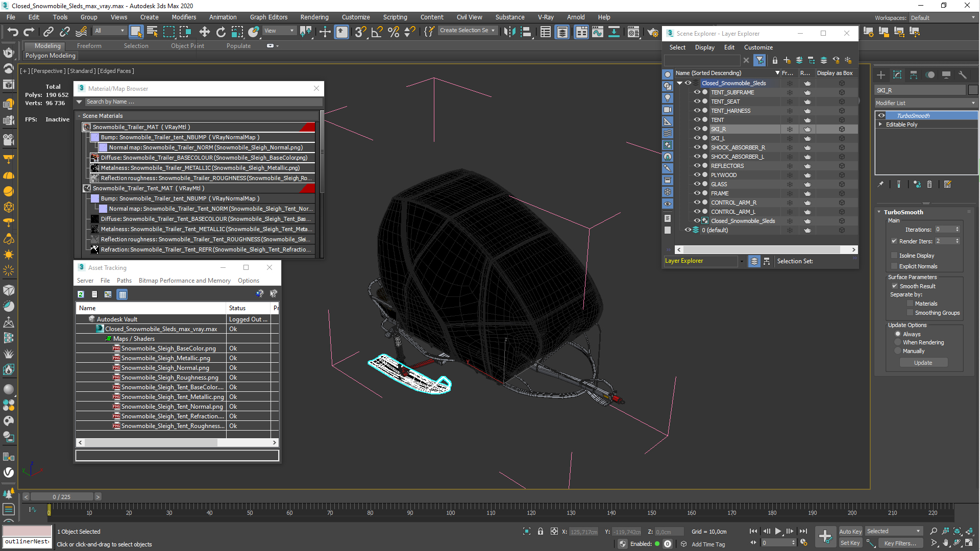Click the Undo arrow icon
Viewport: 980px width, 551px height.
click(x=12, y=32)
